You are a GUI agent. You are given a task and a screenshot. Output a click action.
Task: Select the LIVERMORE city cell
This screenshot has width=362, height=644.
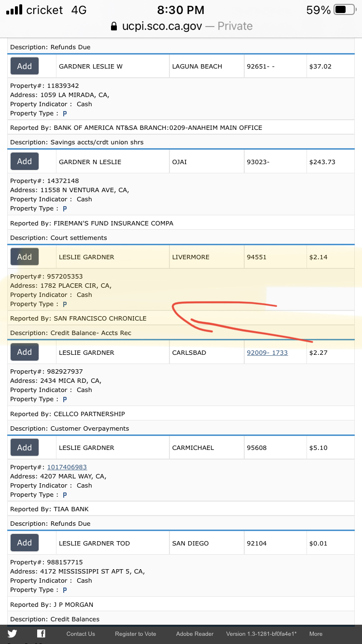[x=206, y=257]
